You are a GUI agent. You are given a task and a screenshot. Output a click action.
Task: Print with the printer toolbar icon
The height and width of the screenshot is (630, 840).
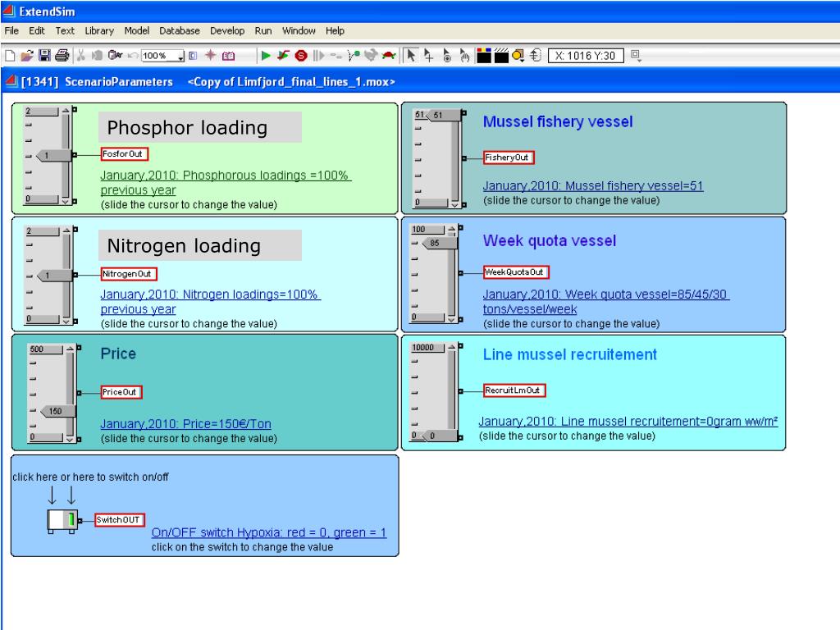62,55
